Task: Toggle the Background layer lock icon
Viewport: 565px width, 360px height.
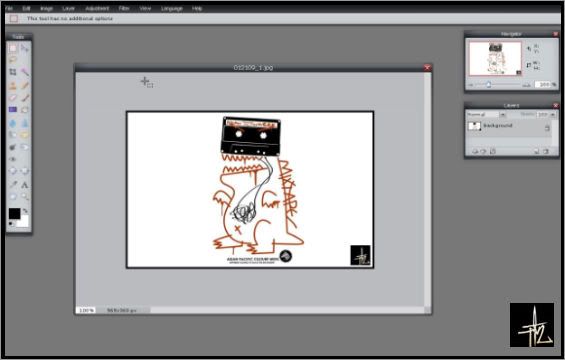Action: point(547,128)
